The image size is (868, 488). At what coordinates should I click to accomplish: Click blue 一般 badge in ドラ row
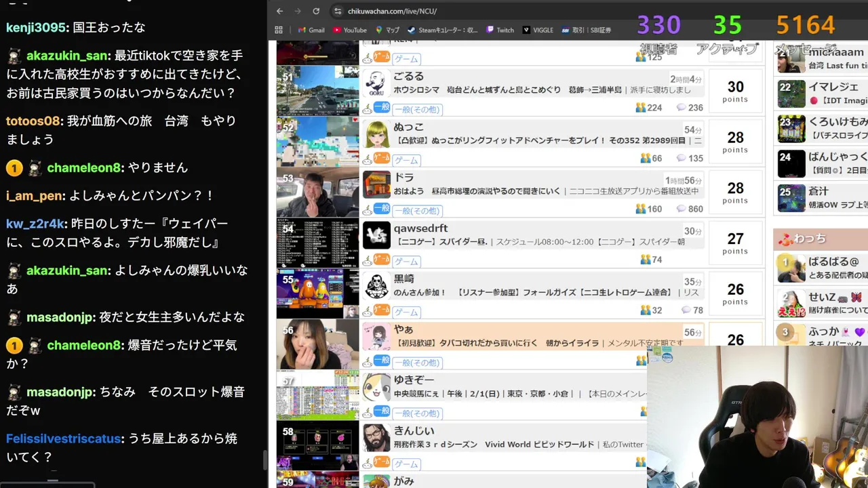pyautogui.click(x=381, y=209)
